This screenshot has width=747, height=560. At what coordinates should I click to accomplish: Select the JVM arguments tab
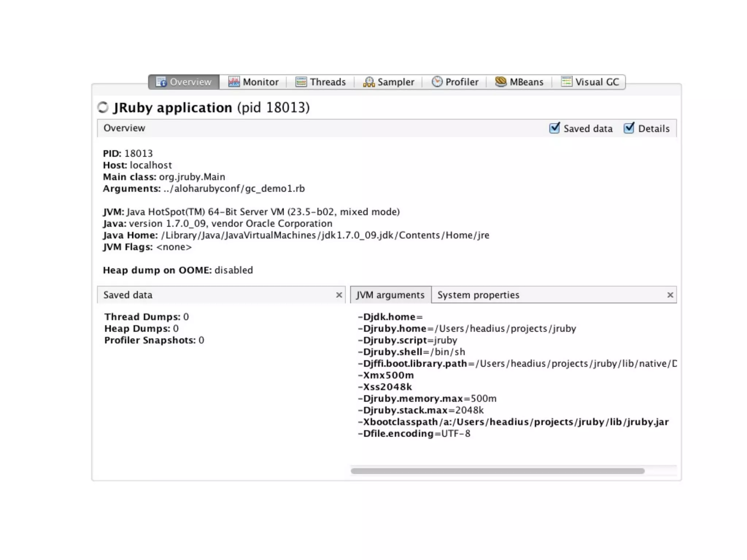pyautogui.click(x=390, y=295)
